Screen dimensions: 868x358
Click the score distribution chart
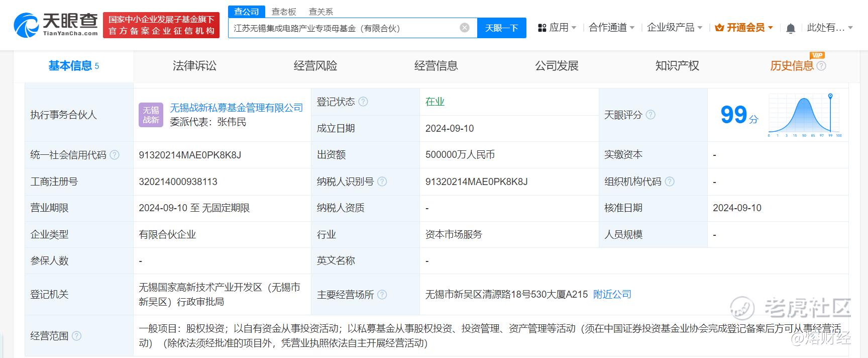pos(805,115)
